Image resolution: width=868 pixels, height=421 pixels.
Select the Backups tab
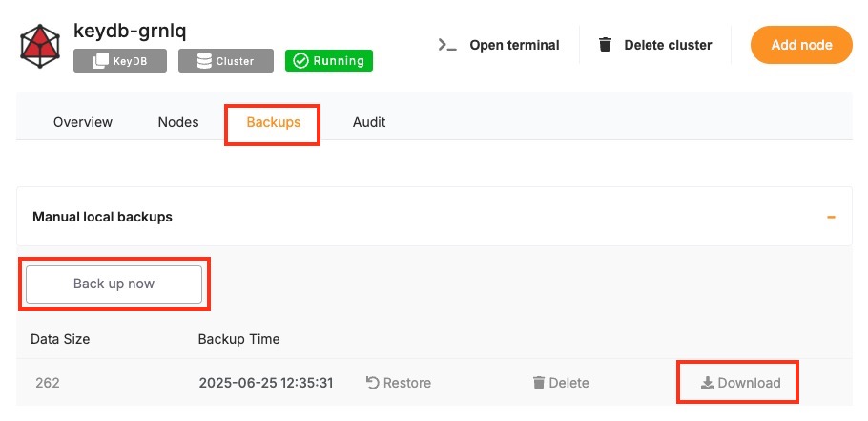point(273,122)
